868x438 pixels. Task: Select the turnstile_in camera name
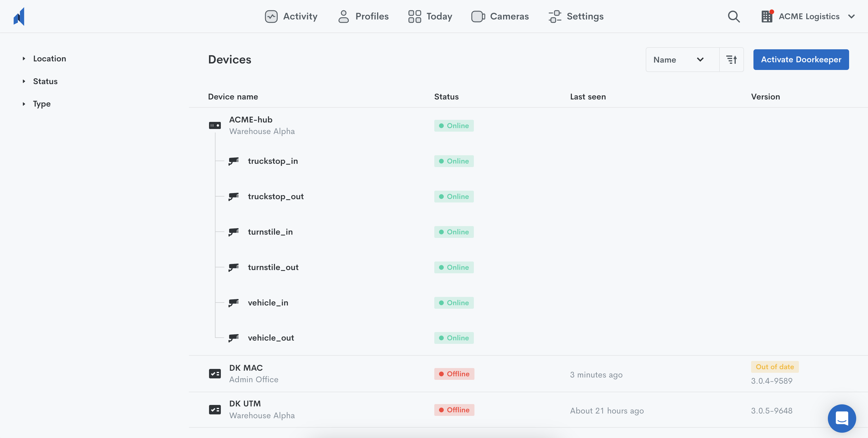[x=270, y=232]
